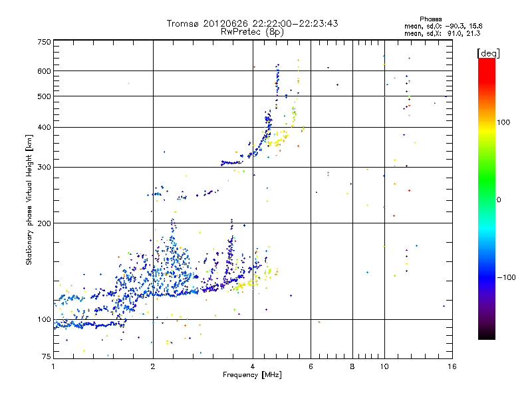
Task: Click the y-axis title 'Stationary phase Virtual Height [km]'
Action: (x=29, y=199)
